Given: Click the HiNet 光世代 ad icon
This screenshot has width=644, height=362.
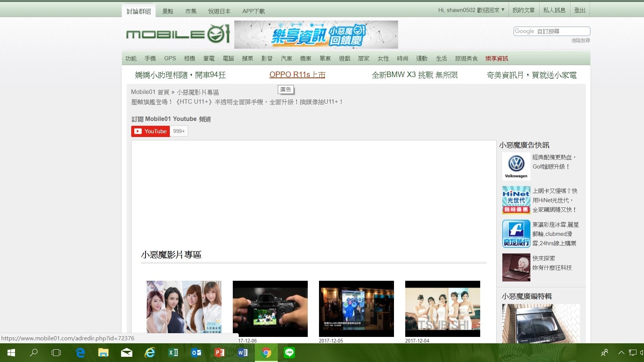Looking at the screenshot, I should [x=516, y=200].
